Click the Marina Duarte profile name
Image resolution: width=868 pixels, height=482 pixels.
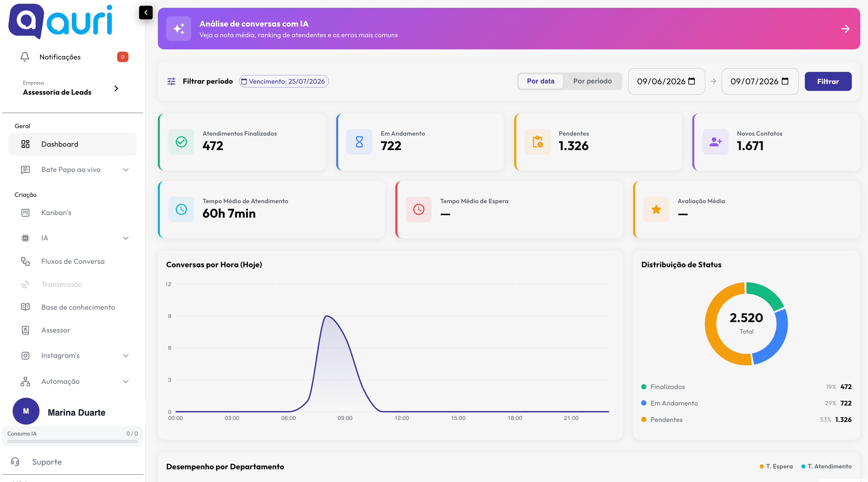point(76,412)
